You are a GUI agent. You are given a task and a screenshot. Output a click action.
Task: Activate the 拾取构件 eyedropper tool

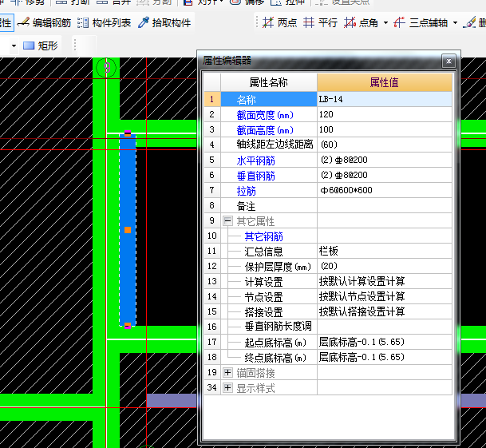[164, 22]
